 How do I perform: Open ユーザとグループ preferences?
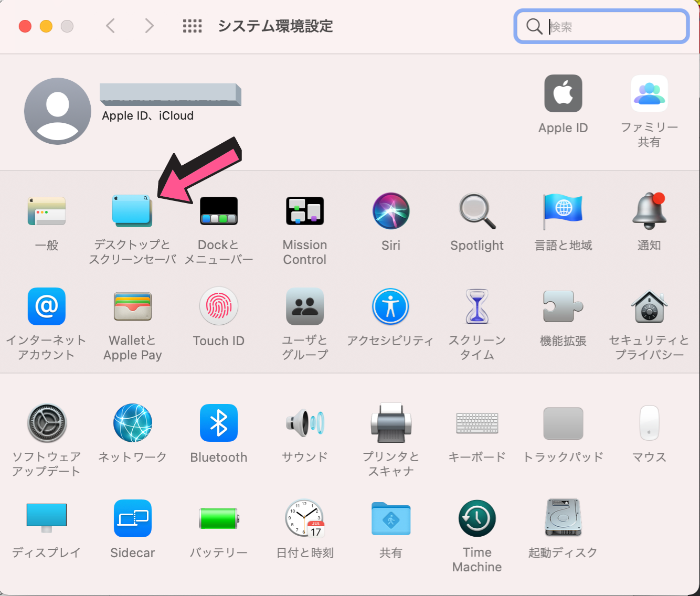[305, 306]
